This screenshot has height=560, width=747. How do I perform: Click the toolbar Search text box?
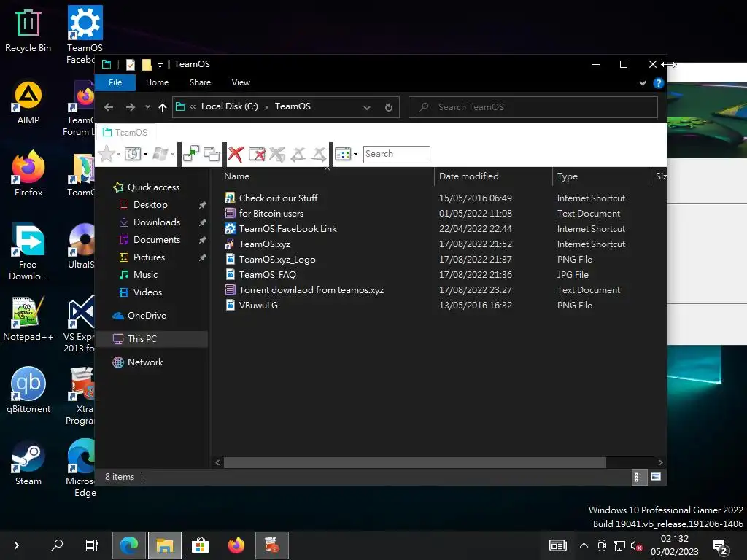(396, 155)
